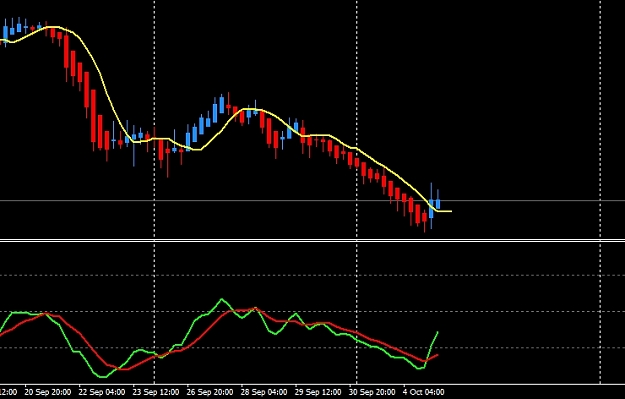Click the "30 Sep 20:00" time axis label
625x399 pixels.
click(372, 392)
